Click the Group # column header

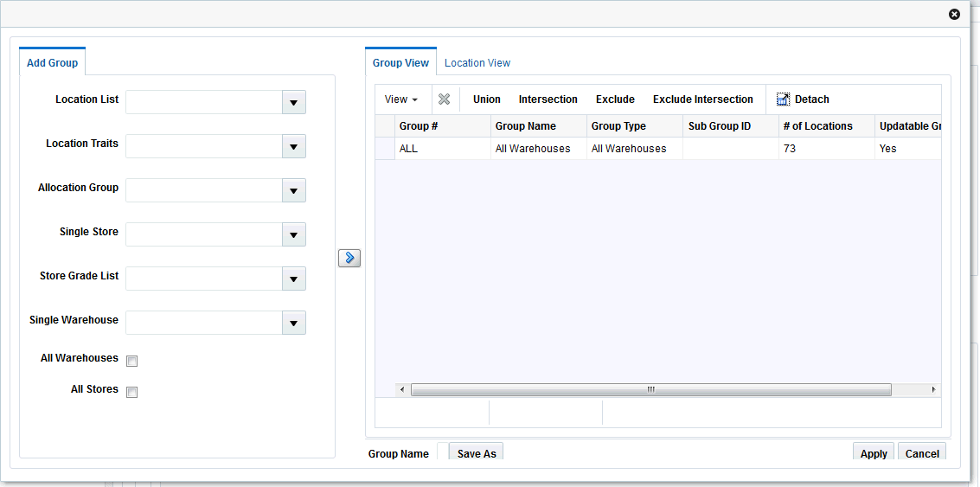pos(443,126)
